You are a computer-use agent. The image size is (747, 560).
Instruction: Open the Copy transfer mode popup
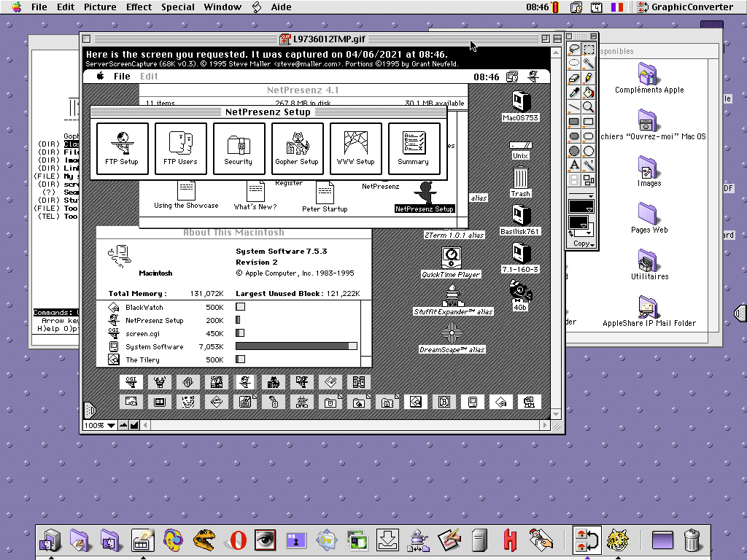[584, 244]
